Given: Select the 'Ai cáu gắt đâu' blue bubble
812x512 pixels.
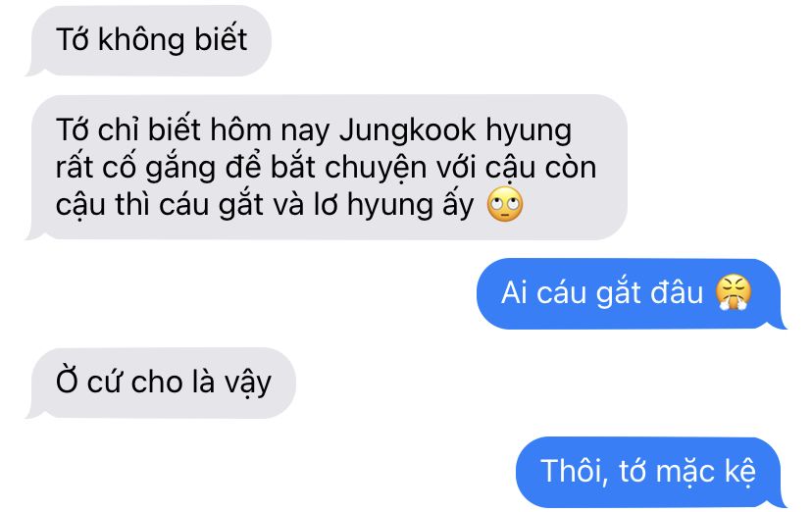Looking at the screenshot, I should (x=632, y=293).
